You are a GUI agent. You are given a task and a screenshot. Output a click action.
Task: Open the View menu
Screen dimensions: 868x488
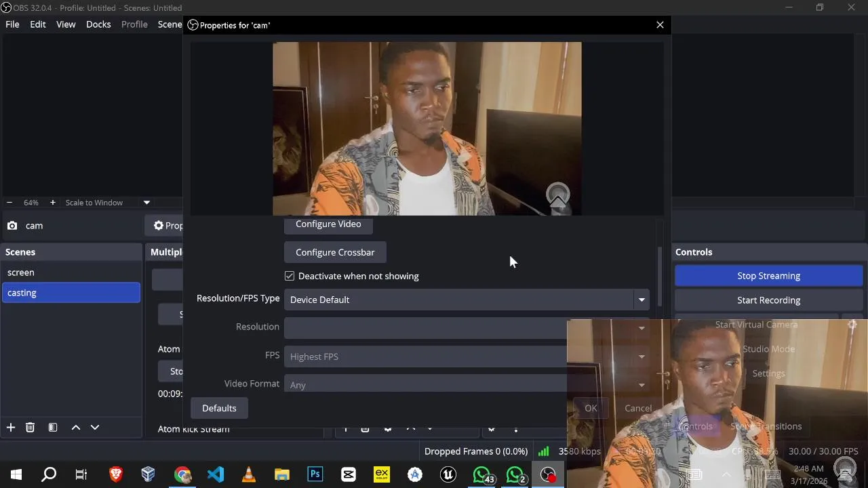point(66,24)
